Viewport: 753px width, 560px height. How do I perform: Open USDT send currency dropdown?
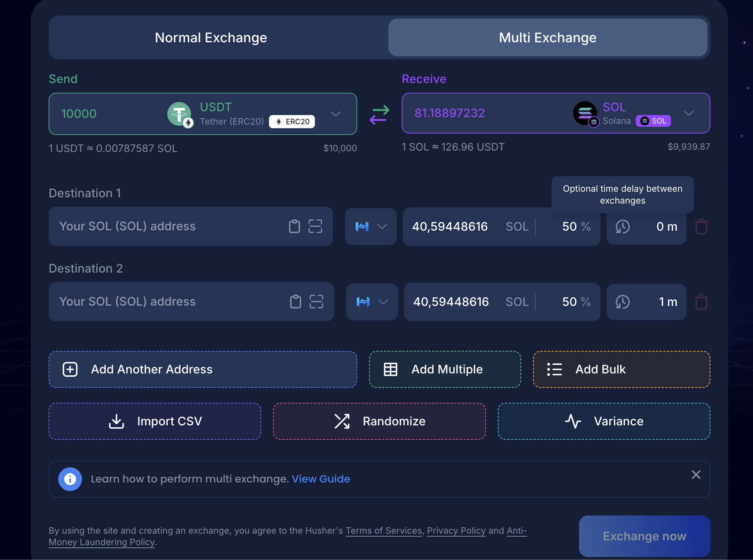click(x=335, y=114)
